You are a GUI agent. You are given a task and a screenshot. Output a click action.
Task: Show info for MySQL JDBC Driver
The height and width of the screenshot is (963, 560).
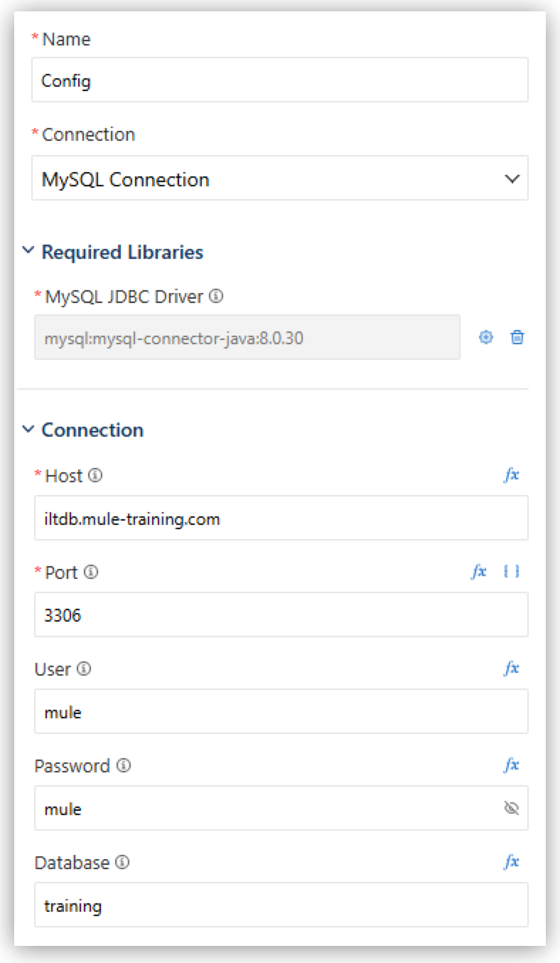217,296
